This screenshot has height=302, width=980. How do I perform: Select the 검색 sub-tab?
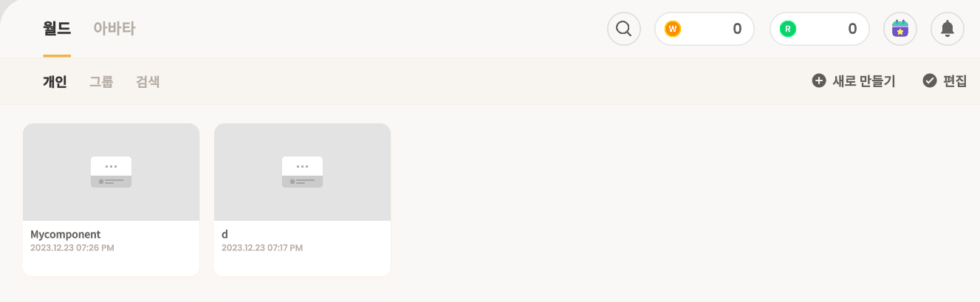[148, 82]
